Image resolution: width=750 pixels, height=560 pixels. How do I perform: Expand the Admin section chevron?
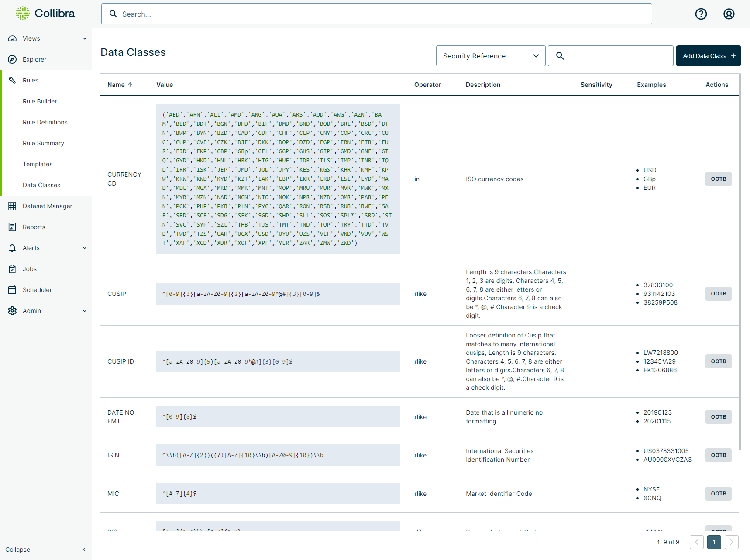pyautogui.click(x=85, y=311)
